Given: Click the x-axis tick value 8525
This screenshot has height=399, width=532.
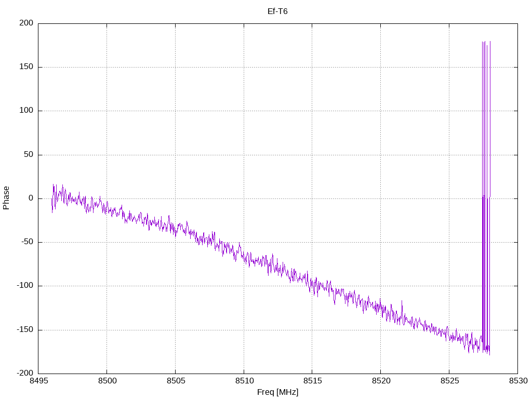Looking at the screenshot, I should pyautogui.click(x=449, y=381).
